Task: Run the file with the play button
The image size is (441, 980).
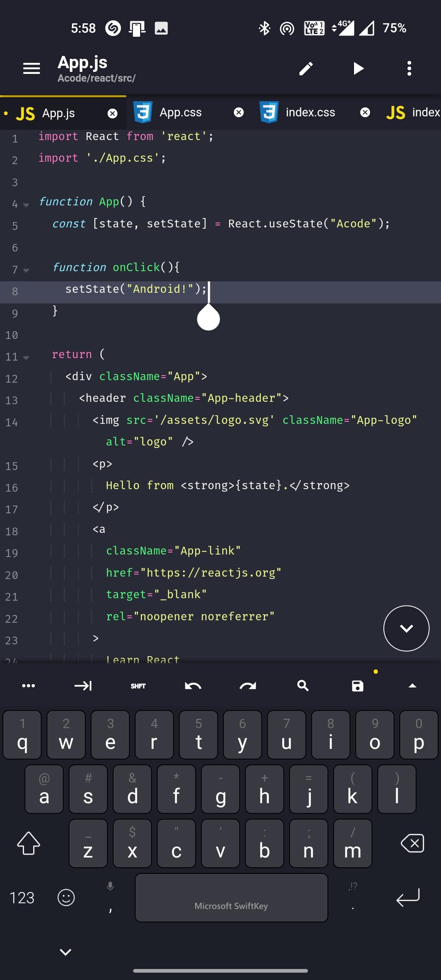Action: pyautogui.click(x=358, y=69)
